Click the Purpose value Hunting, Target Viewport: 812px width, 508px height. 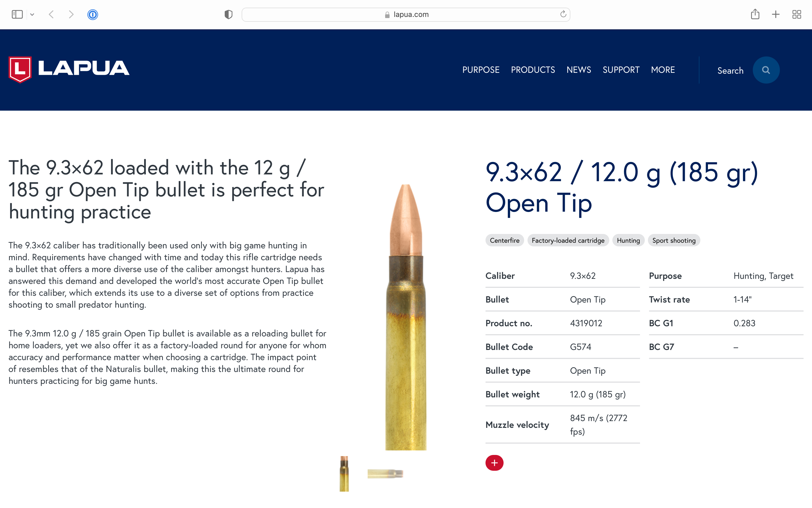point(763,276)
